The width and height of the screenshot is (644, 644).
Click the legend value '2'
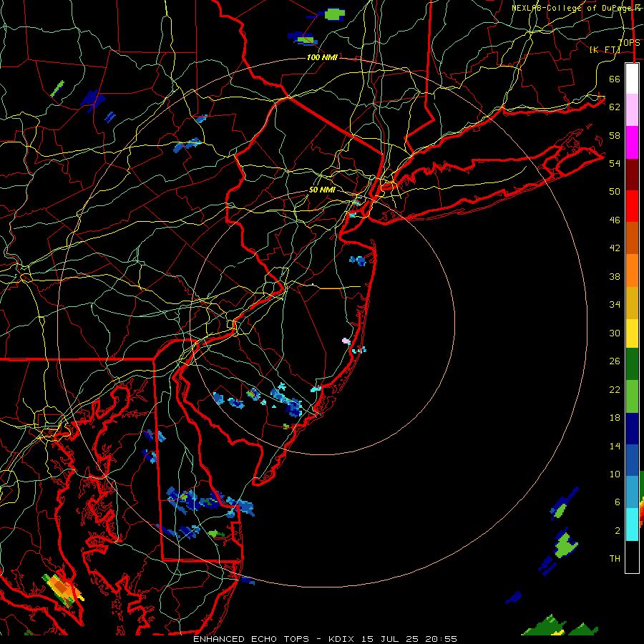tap(617, 531)
